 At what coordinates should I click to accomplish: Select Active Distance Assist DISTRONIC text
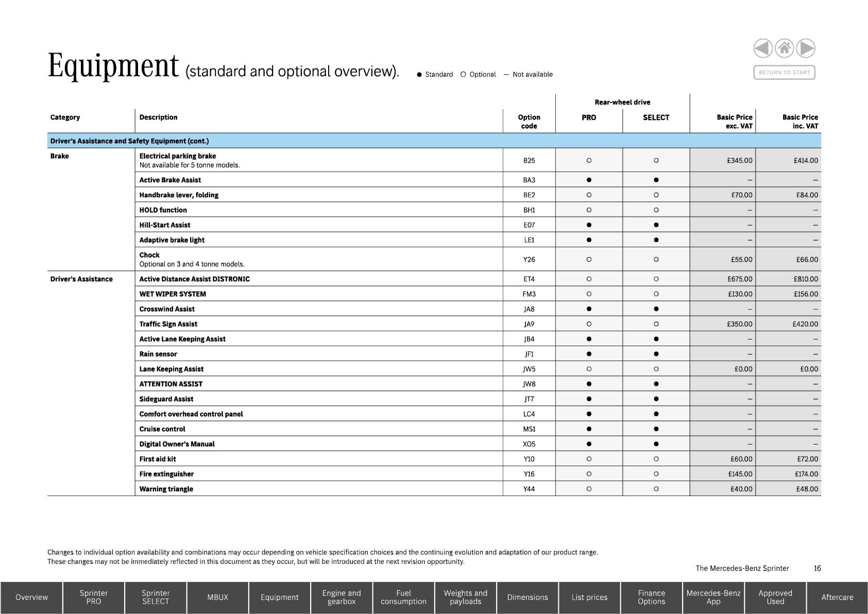pyautogui.click(x=194, y=279)
